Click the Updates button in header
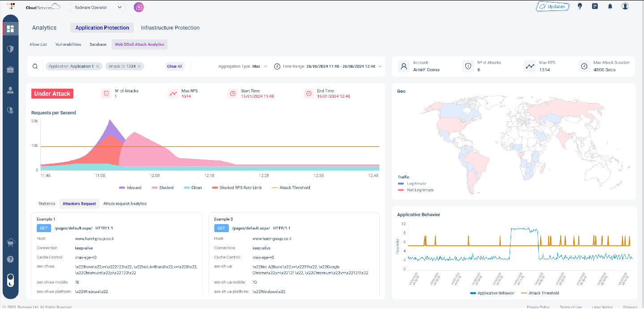Screen dimensions: 644x311 [553, 6]
